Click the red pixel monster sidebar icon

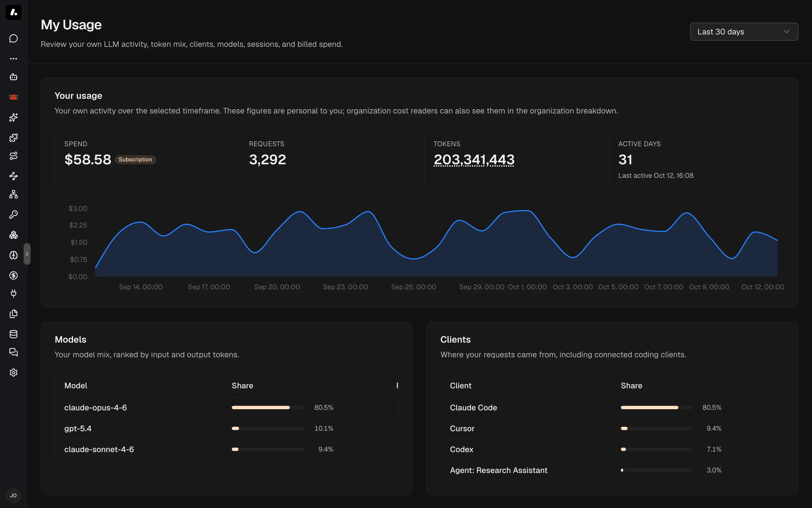[14, 97]
